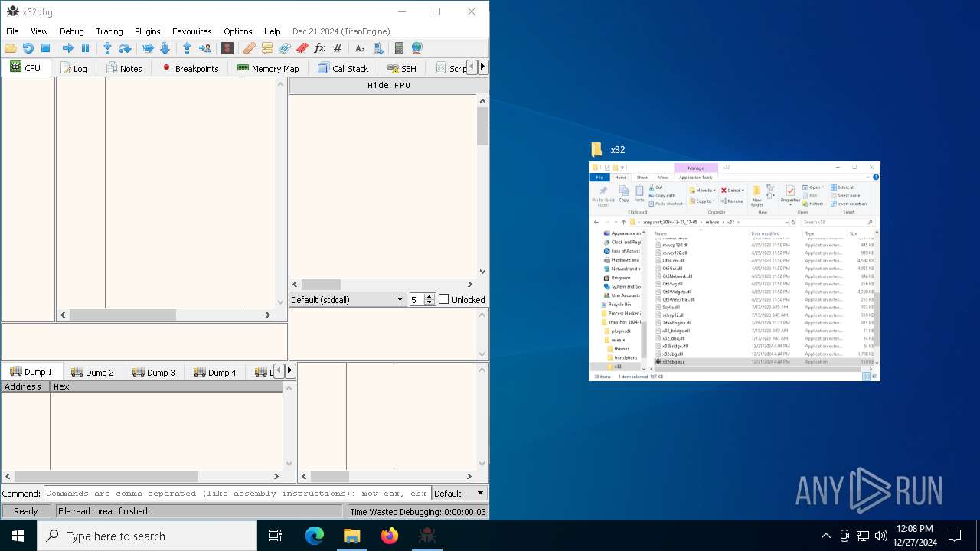This screenshot has width=980, height=551.
Task: Select the Dump 1 tab
Action: click(x=31, y=372)
